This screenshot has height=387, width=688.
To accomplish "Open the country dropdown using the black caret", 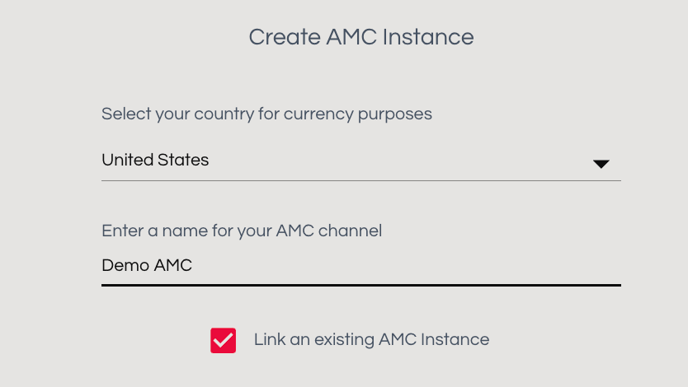I will [x=601, y=164].
